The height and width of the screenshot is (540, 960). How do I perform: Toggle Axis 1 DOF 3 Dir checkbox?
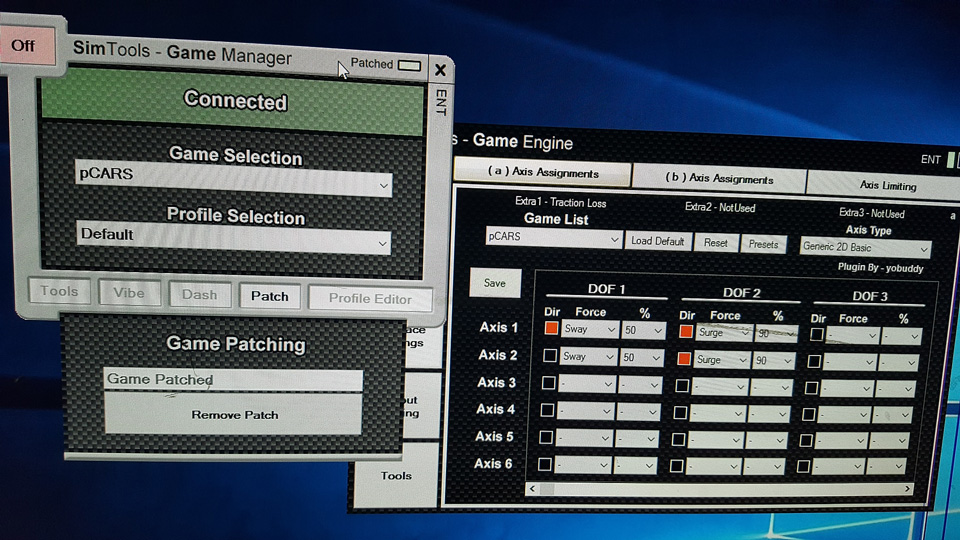tap(816, 334)
